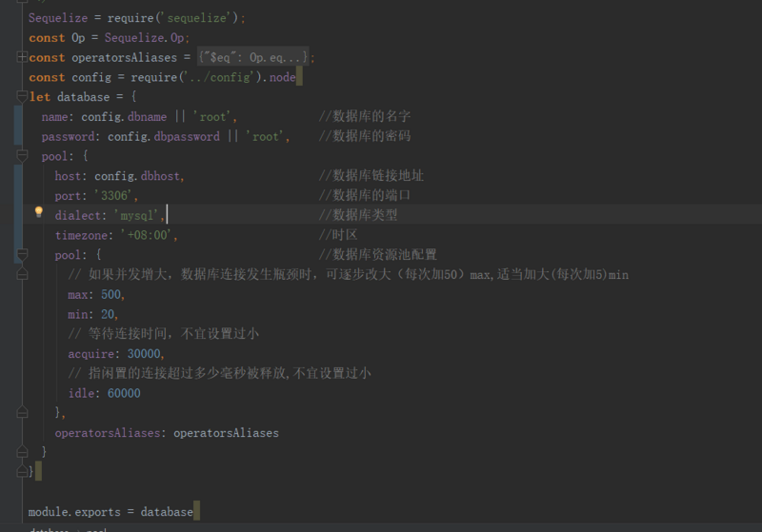The width and height of the screenshot is (762, 532).
Task: Click the '../config' path string
Action: 217,77
